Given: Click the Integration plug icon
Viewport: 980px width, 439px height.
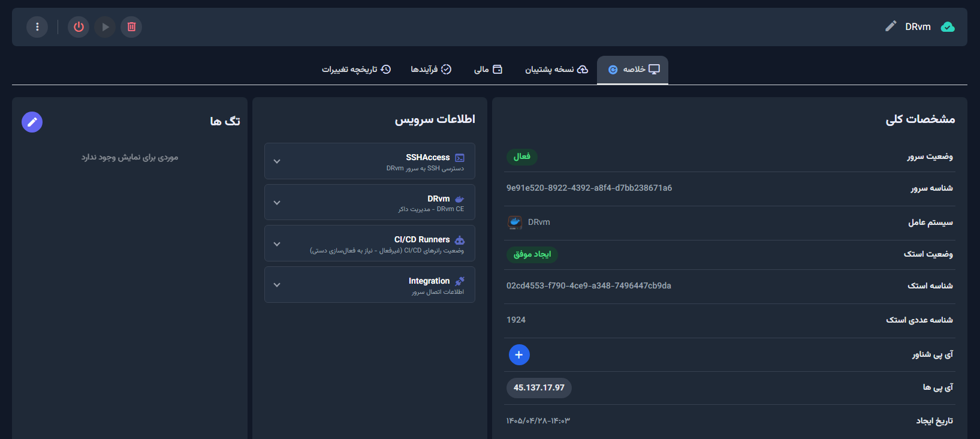Looking at the screenshot, I should click(460, 281).
